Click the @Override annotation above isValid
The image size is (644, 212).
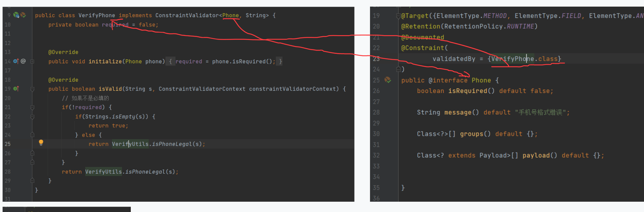(x=63, y=80)
